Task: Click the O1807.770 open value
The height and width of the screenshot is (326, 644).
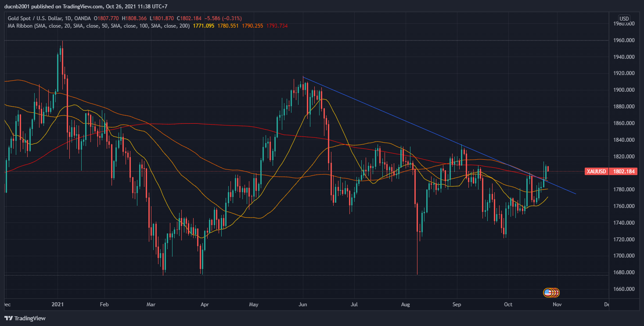Action: pos(107,18)
